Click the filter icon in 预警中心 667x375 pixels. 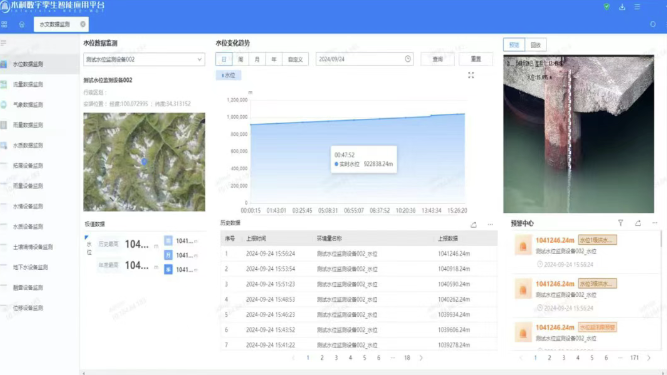[620, 223]
